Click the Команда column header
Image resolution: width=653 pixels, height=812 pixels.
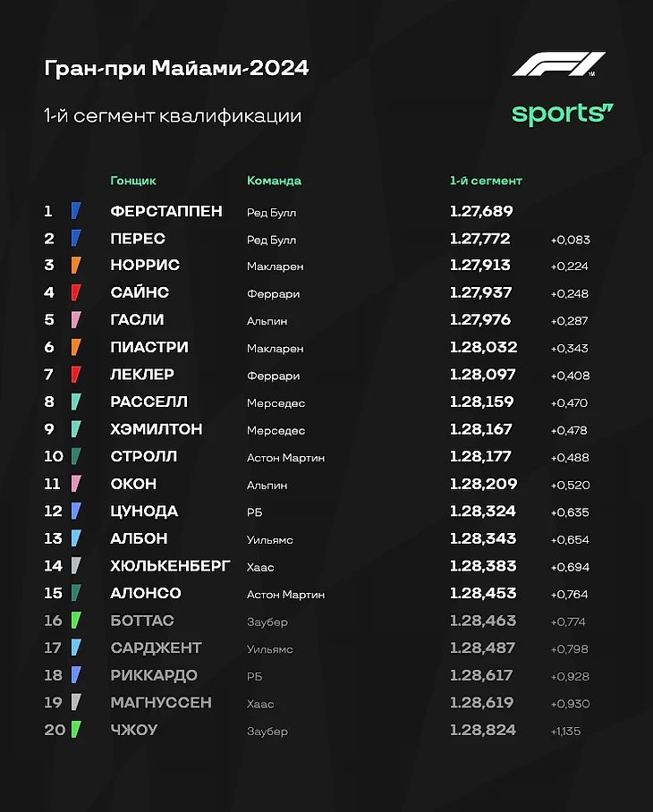[274, 181]
